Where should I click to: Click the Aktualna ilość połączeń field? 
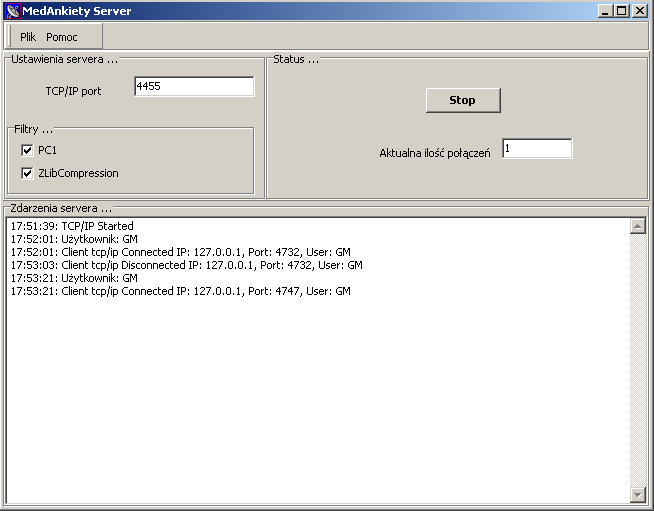tap(537, 149)
